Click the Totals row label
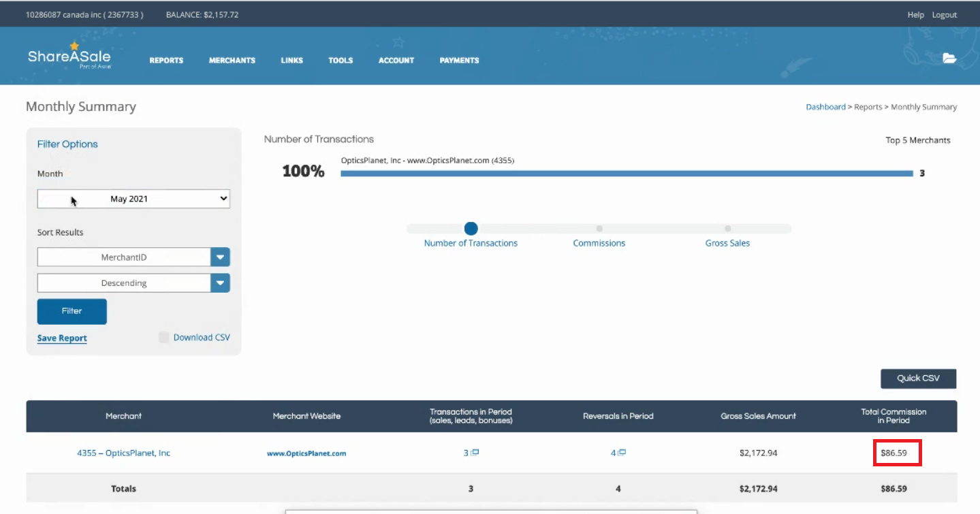980x514 pixels. 123,489
